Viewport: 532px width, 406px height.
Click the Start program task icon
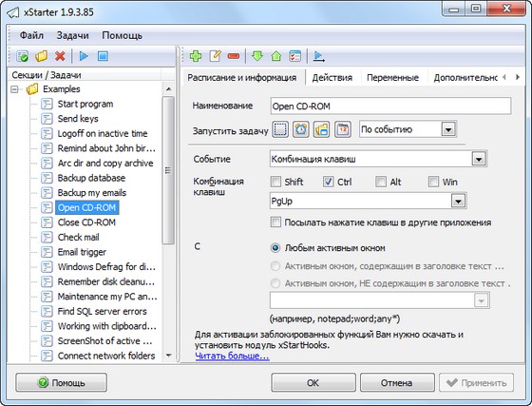[47, 104]
